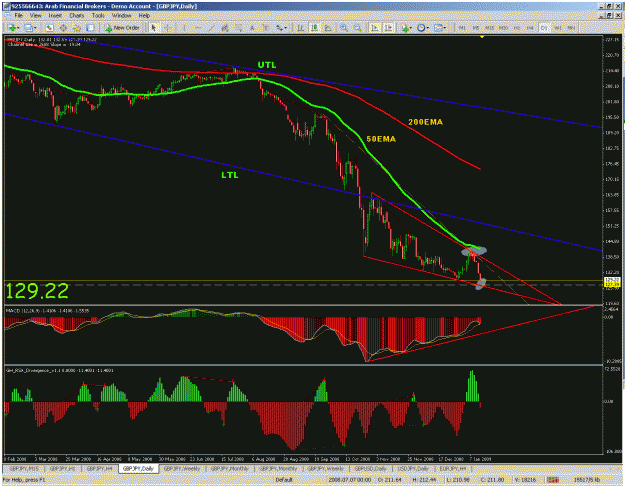
Task: Switch timeframe to M5
Action: coord(476,28)
